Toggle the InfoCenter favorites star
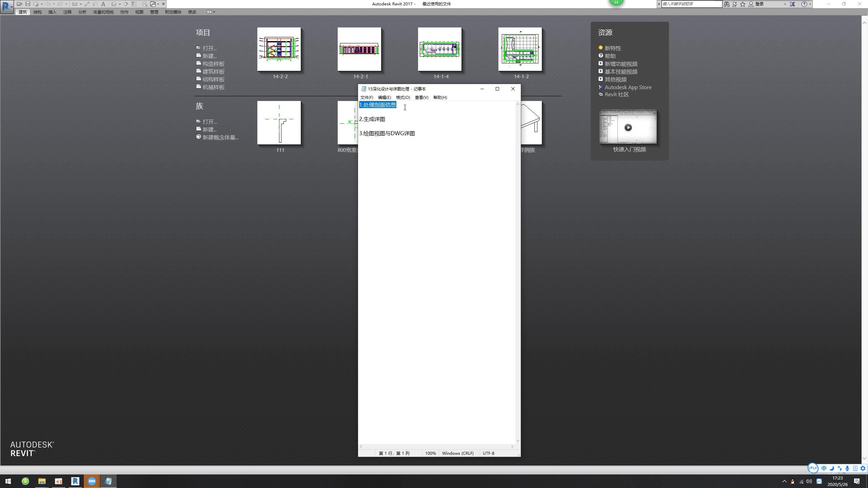 [743, 4]
